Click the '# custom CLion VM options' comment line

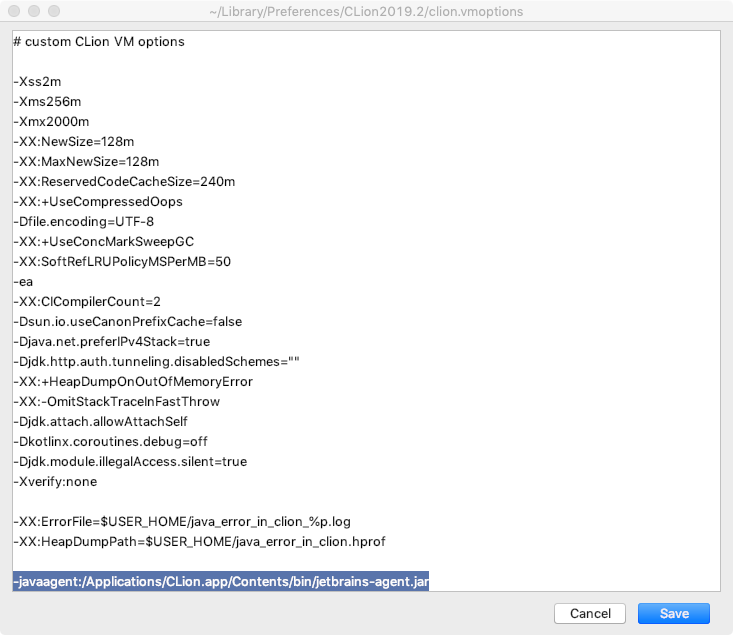pyautogui.click(x=99, y=42)
